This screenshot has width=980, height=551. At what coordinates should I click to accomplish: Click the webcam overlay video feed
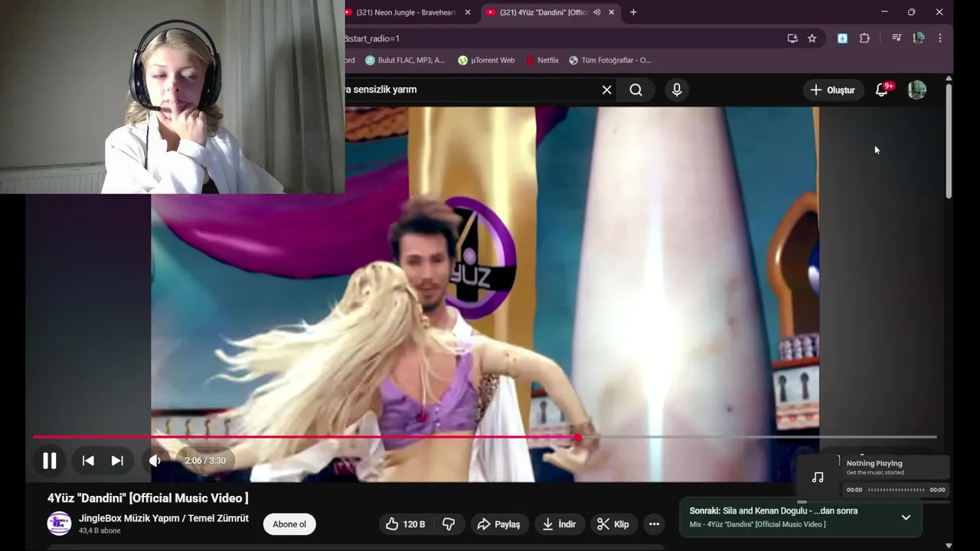coord(172,96)
